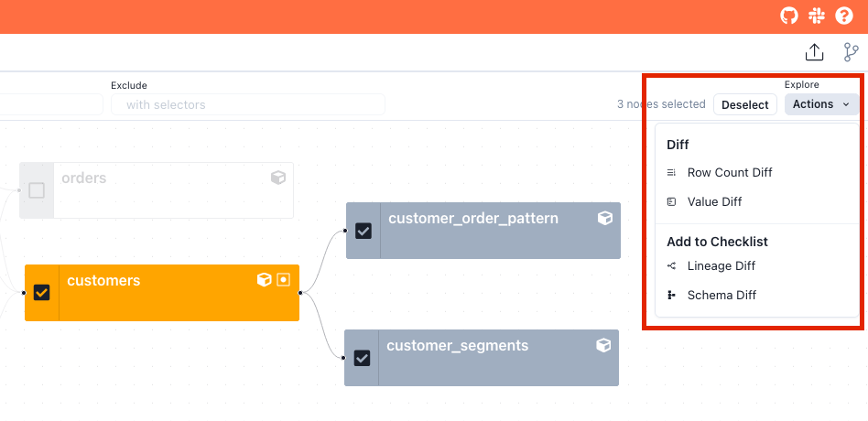Click the change indicator icon on customers node
Screen dimensions: 868x421
click(x=284, y=279)
